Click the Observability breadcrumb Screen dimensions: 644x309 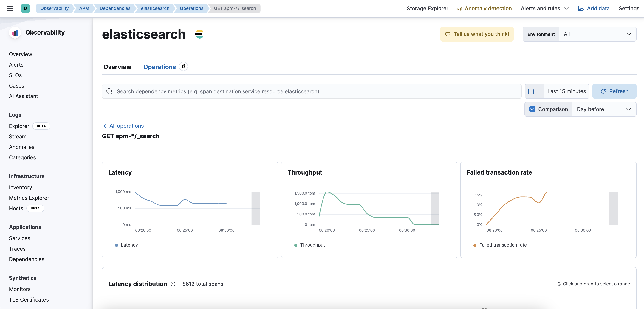[x=54, y=9]
